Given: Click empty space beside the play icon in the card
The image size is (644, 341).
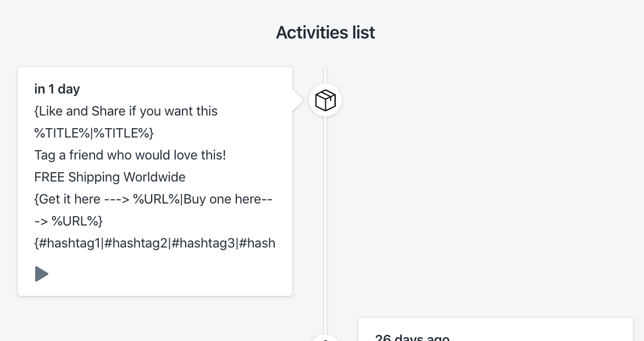Looking at the screenshot, I should pos(164,274).
